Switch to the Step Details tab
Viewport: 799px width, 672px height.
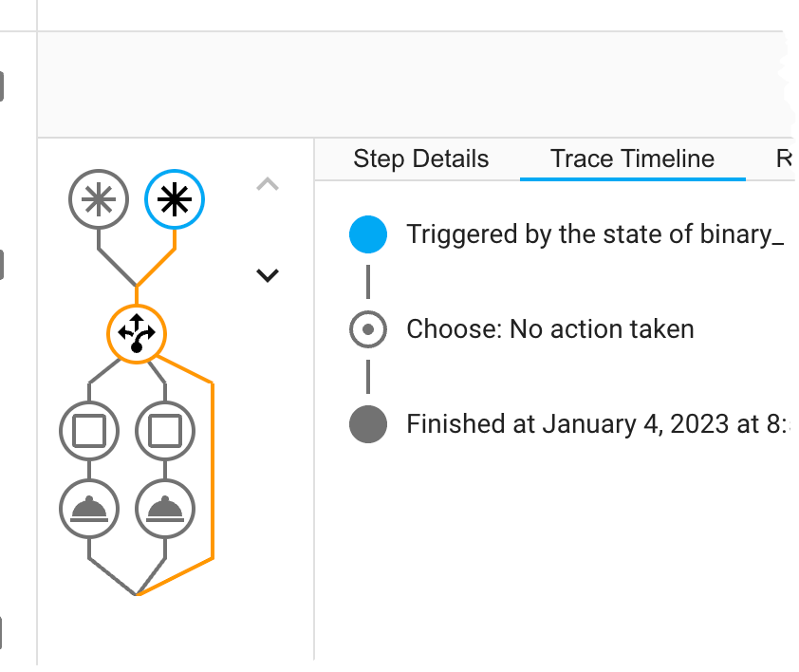(x=420, y=159)
